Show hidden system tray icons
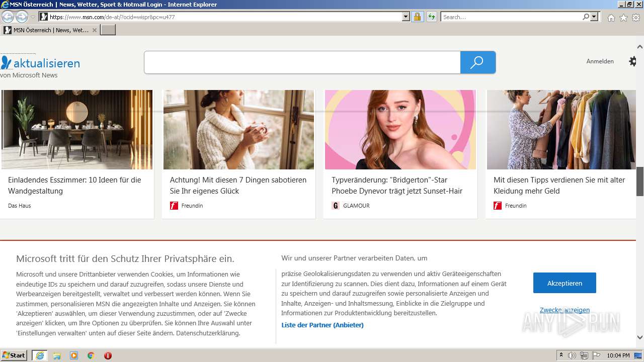Image resolution: width=644 pixels, height=362 pixels. click(561, 355)
